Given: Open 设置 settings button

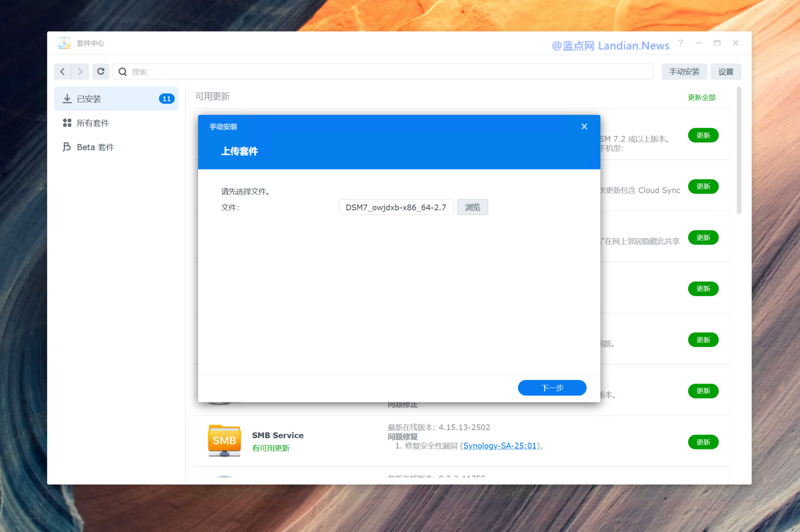Looking at the screenshot, I should tap(725, 71).
